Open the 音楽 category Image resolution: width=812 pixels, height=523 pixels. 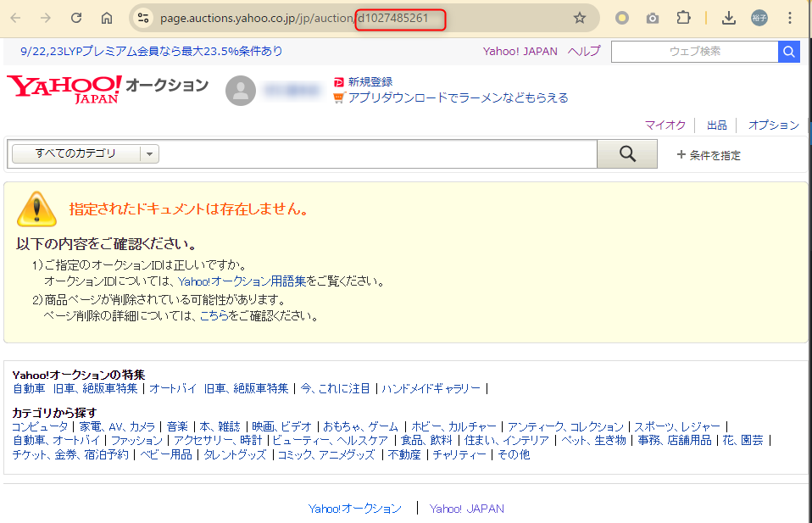pyautogui.click(x=177, y=426)
